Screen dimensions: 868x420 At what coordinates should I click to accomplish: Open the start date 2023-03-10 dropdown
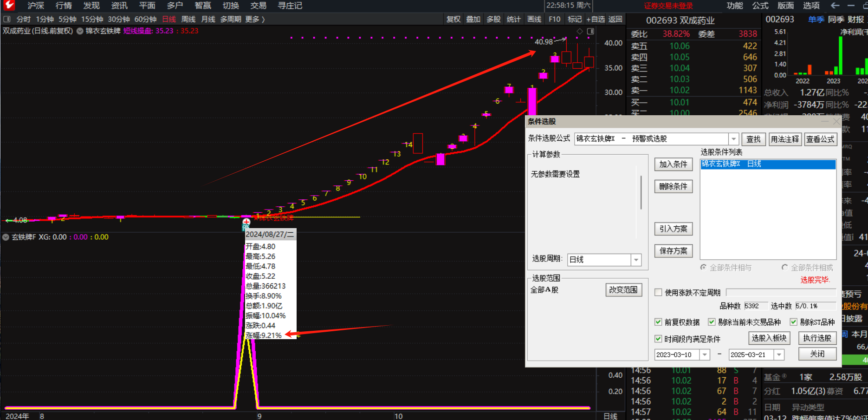tap(705, 354)
